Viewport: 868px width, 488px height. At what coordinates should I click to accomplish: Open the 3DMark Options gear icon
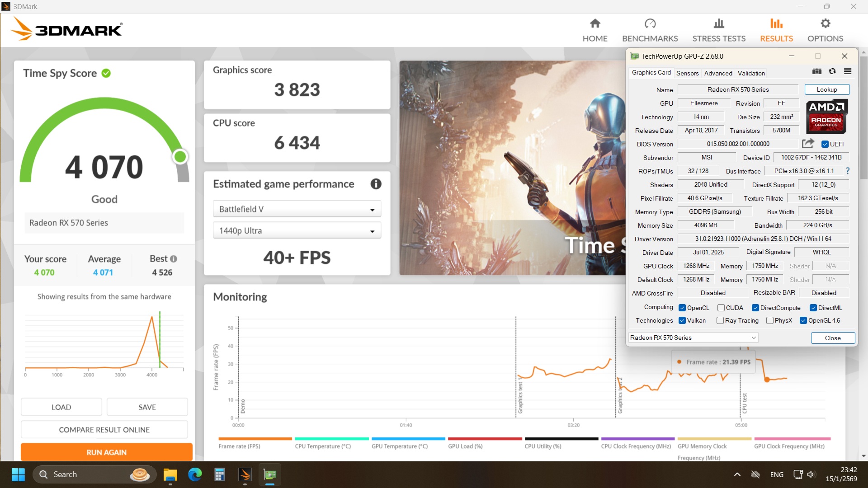[x=825, y=23]
